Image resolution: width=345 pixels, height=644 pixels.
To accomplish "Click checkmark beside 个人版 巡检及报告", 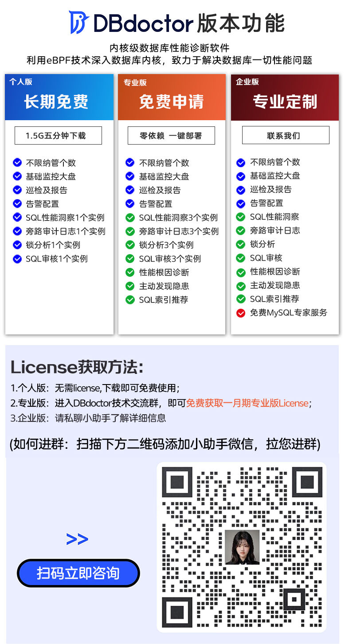I will coord(17,190).
